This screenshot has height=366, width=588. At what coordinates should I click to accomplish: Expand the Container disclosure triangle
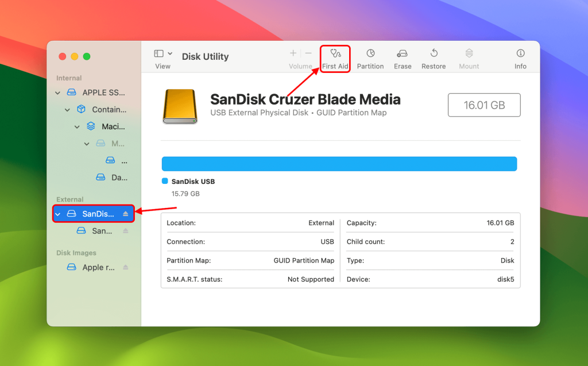pyautogui.click(x=67, y=109)
